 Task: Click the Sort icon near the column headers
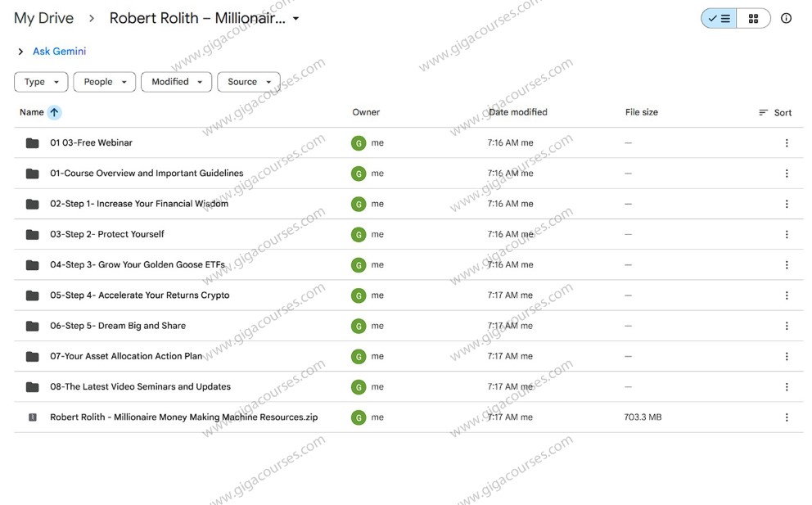(774, 112)
